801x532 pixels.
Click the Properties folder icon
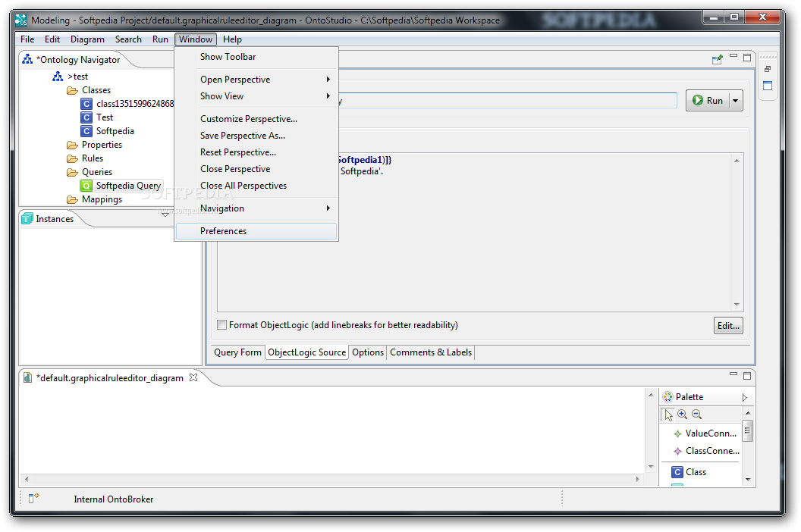click(72, 145)
